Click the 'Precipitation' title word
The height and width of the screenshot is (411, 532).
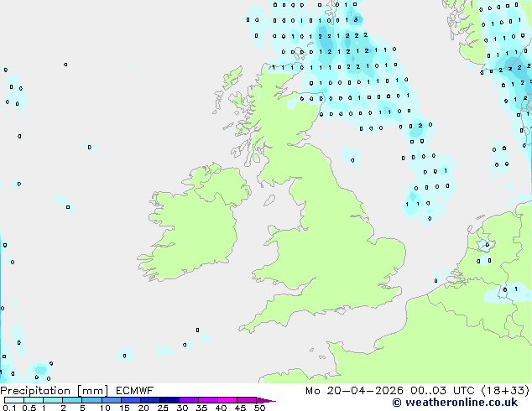[x=35, y=391]
